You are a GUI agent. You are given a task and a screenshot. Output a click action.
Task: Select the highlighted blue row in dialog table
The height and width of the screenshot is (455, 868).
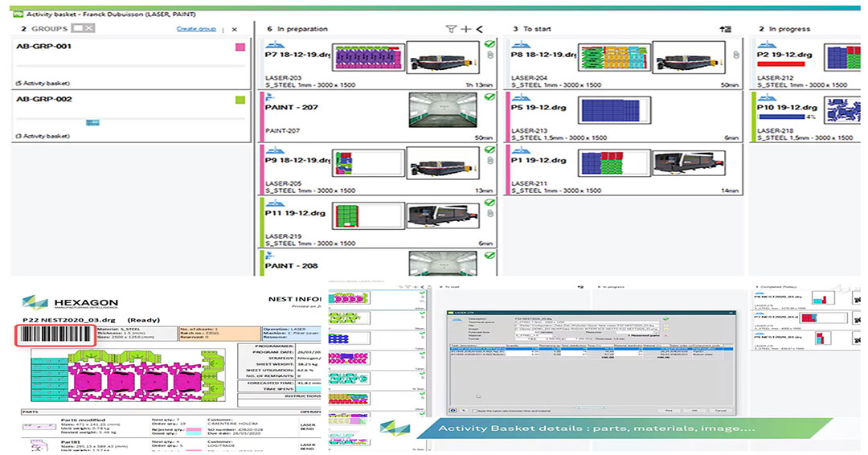592,349
